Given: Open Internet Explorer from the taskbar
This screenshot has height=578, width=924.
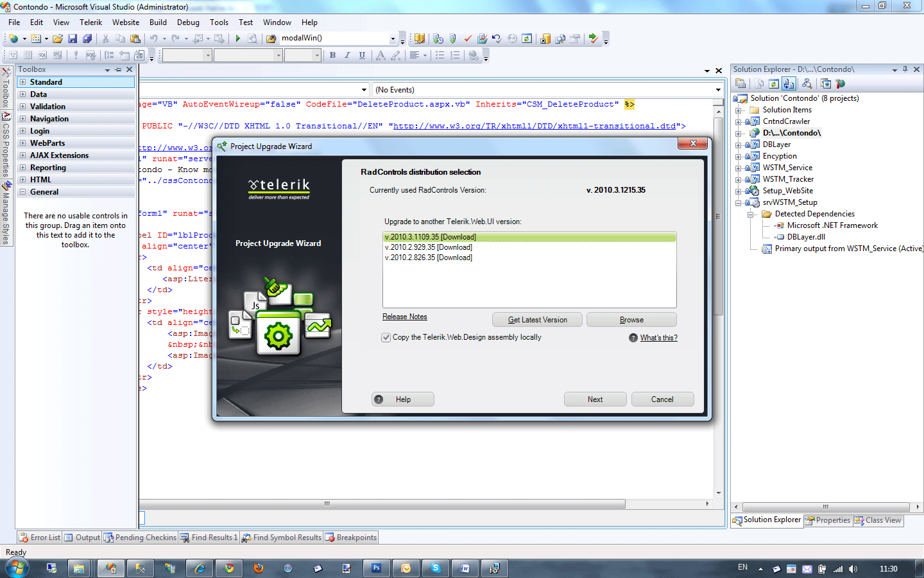Looking at the screenshot, I should pyautogui.click(x=200, y=568).
